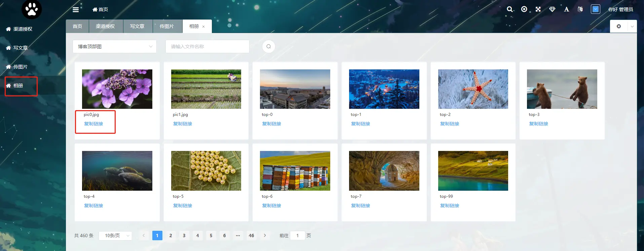644x251 pixels.
Task: Click the circular target icon in top bar
Action: click(524, 9)
